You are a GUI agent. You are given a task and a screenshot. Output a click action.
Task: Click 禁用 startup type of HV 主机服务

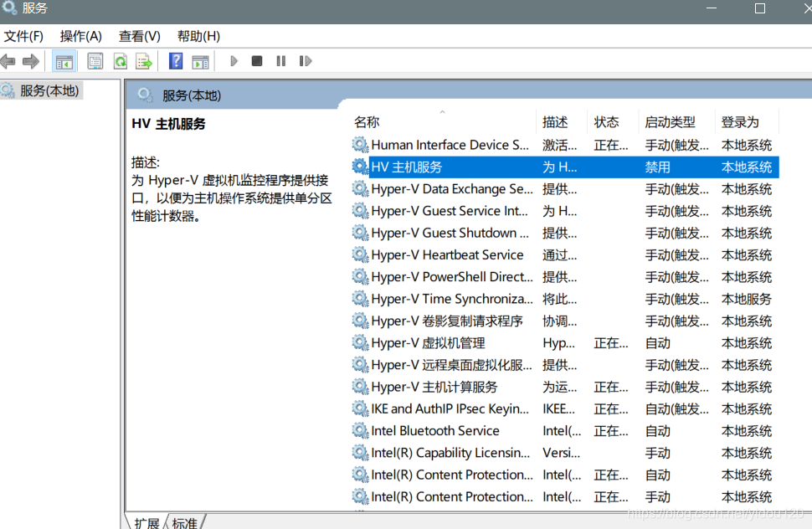pyautogui.click(x=658, y=167)
